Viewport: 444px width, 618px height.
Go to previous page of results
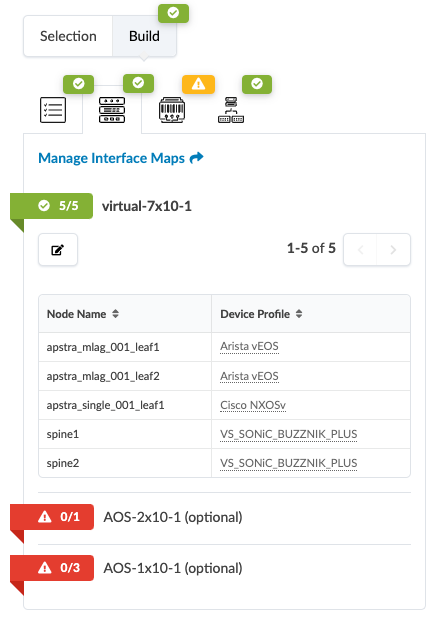coord(360,250)
